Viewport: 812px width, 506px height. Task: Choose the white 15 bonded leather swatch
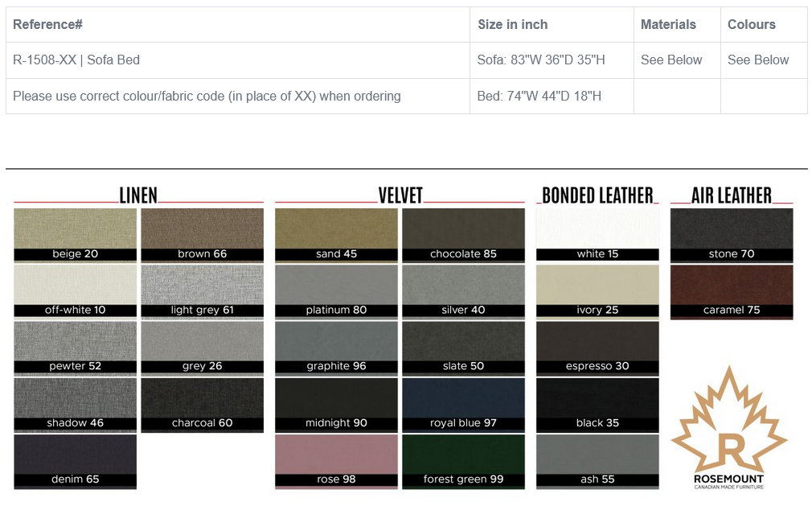[x=597, y=235]
